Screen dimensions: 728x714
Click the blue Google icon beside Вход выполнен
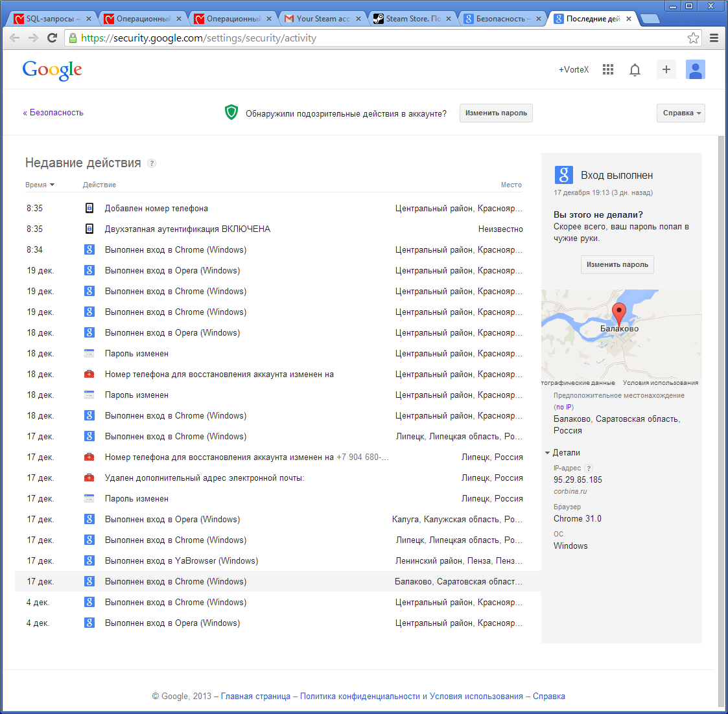pos(563,175)
